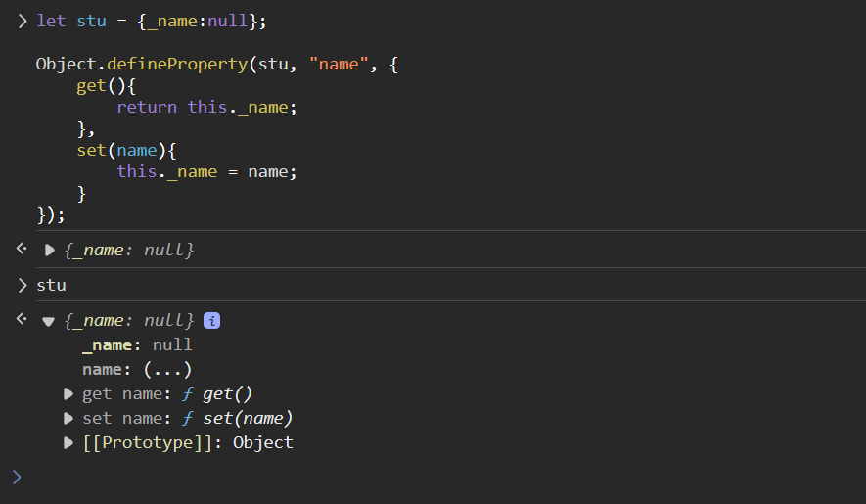Click the Object.defineProperty code line

pyautogui.click(x=217, y=65)
